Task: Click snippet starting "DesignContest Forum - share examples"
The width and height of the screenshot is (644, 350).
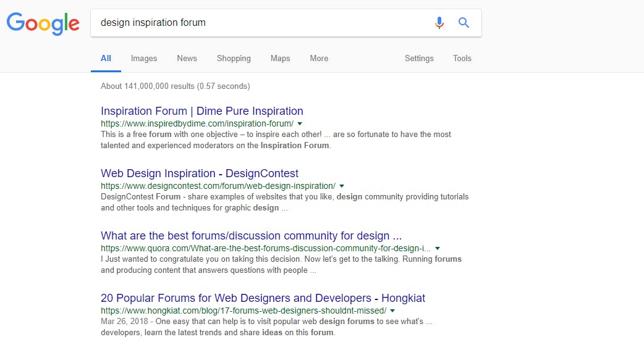Action: click(285, 202)
